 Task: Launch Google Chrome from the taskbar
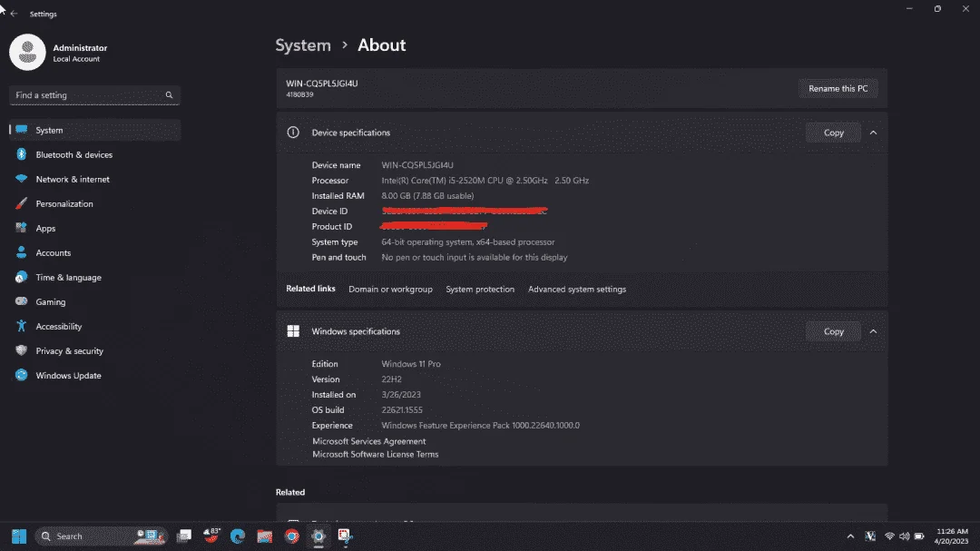click(x=292, y=536)
